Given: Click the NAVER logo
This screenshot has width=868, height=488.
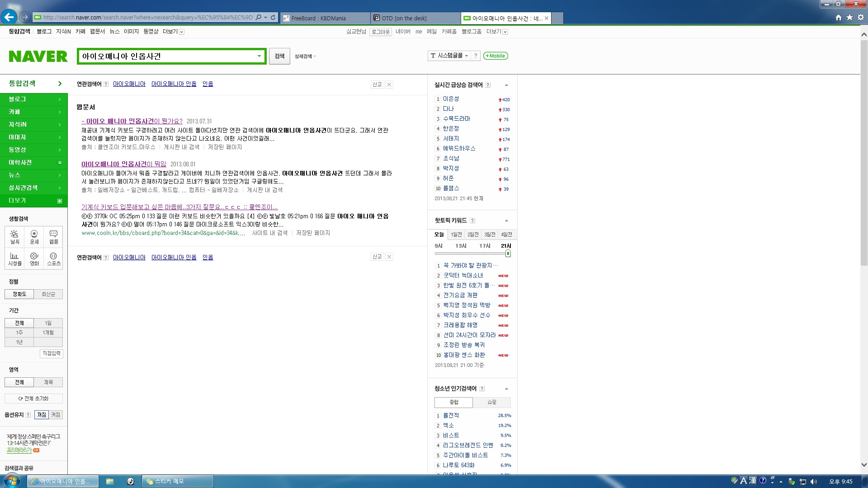Looking at the screenshot, I should (38, 56).
